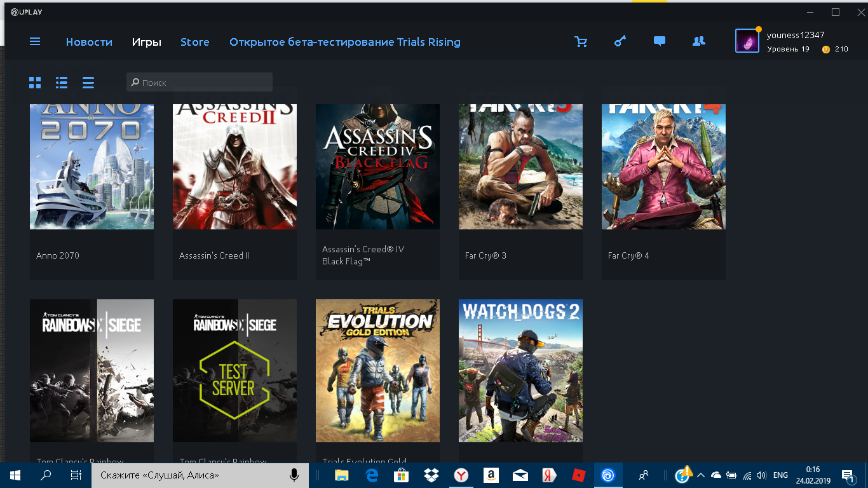Open the friends list icon

699,42
